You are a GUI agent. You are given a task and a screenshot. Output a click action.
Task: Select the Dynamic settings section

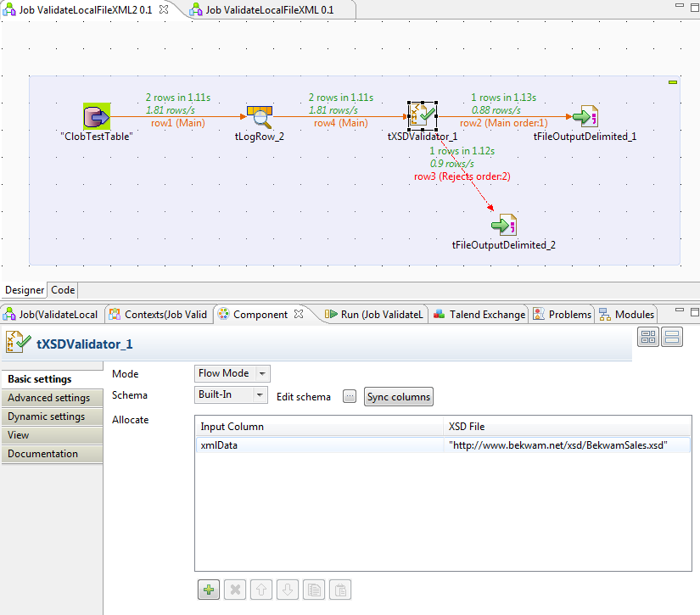click(52, 416)
